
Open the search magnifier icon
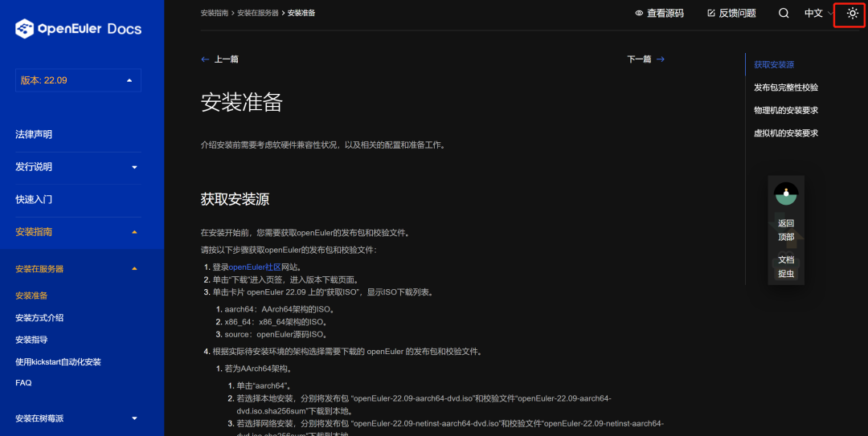click(x=784, y=14)
